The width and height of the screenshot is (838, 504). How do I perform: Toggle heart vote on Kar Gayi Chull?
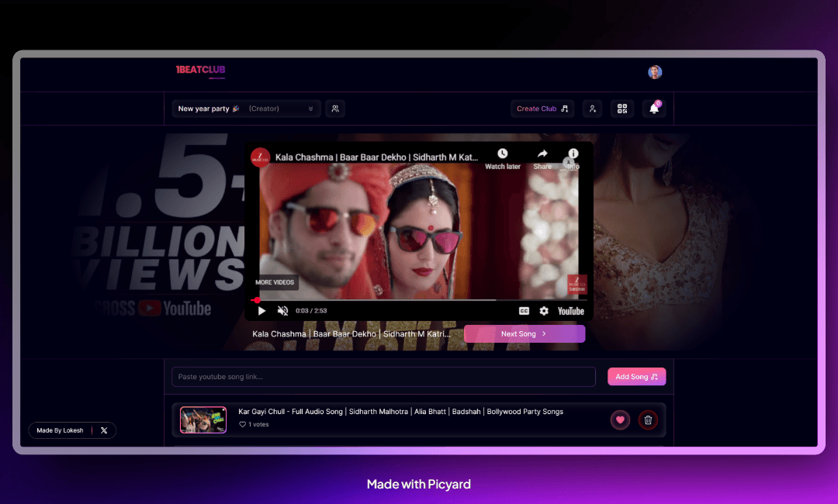(x=619, y=420)
